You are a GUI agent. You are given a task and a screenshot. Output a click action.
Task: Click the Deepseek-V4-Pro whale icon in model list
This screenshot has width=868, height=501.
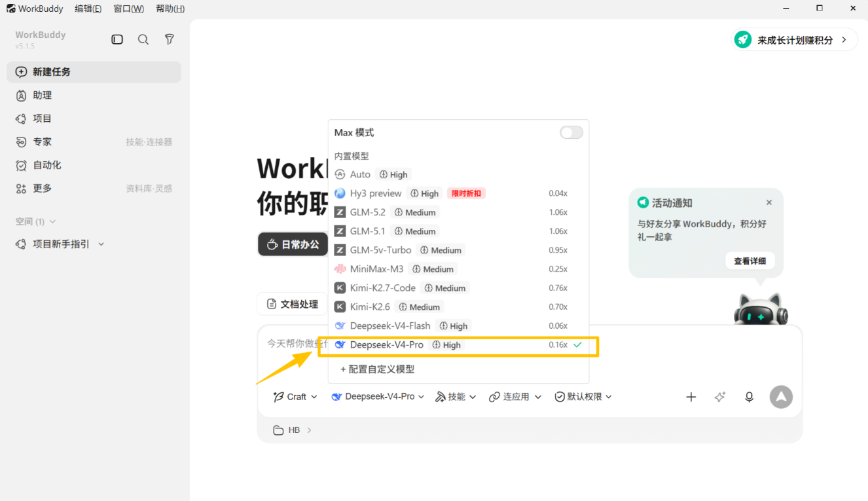pos(340,344)
